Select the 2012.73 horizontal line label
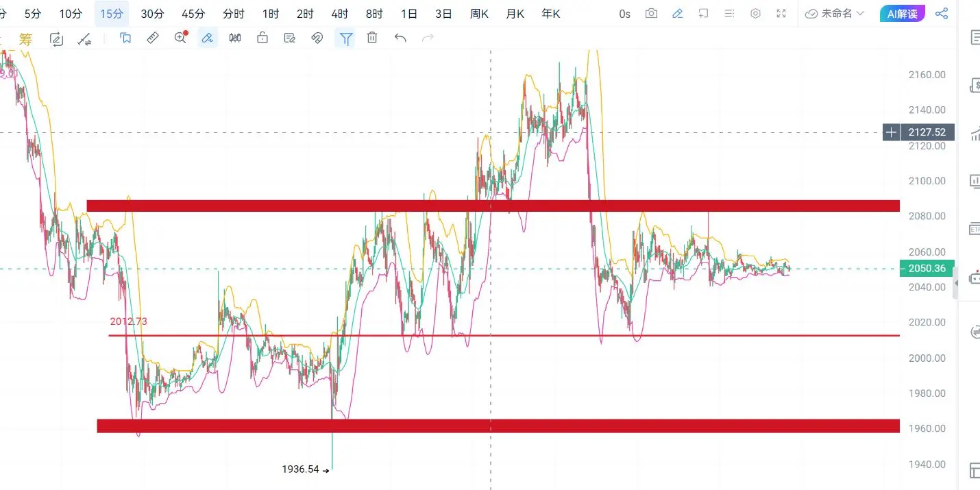Screen dimensions: 980x490 pos(128,321)
